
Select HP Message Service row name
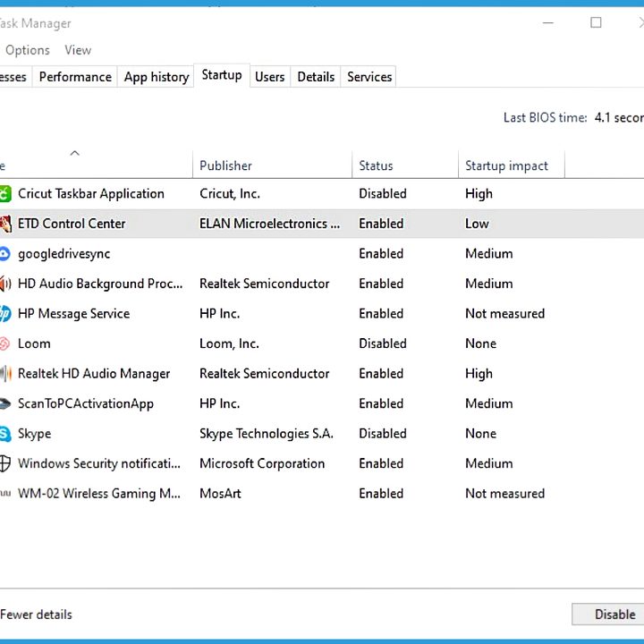point(73,314)
